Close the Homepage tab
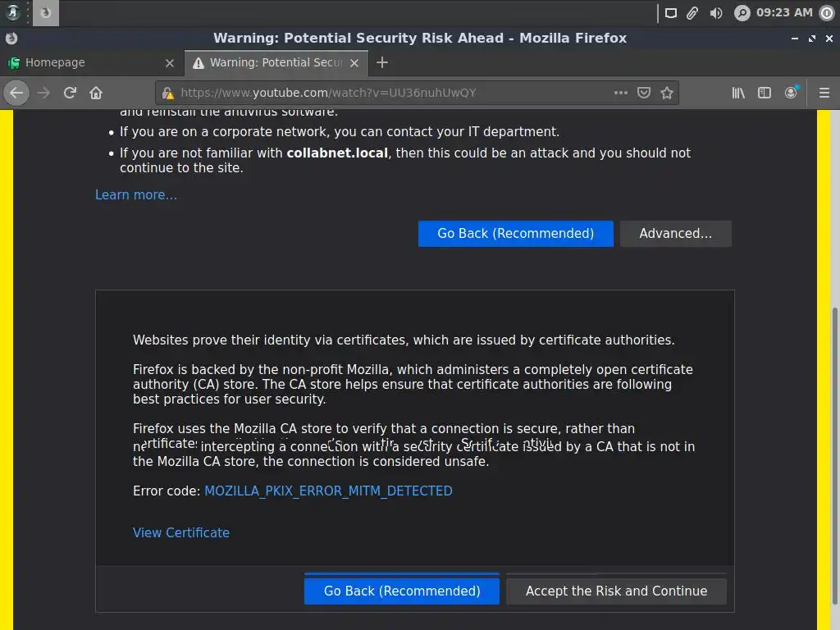Image resolution: width=840 pixels, height=630 pixels. [x=170, y=63]
